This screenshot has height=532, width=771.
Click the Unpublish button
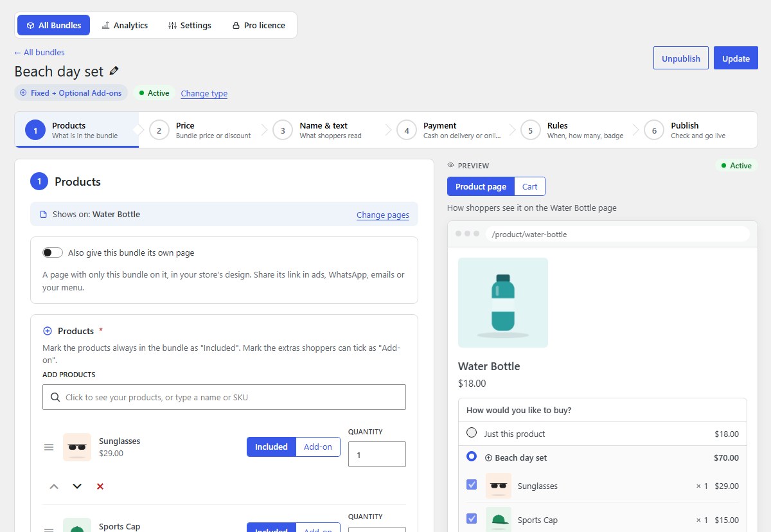[681, 58]
